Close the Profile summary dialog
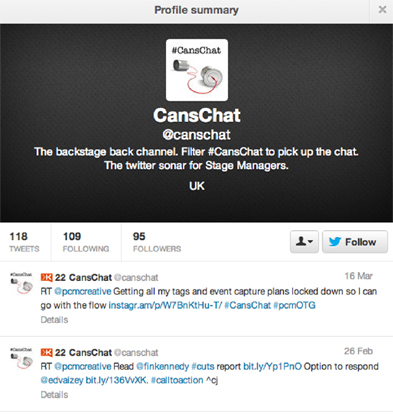393x417 pixels. pos(382,10)
